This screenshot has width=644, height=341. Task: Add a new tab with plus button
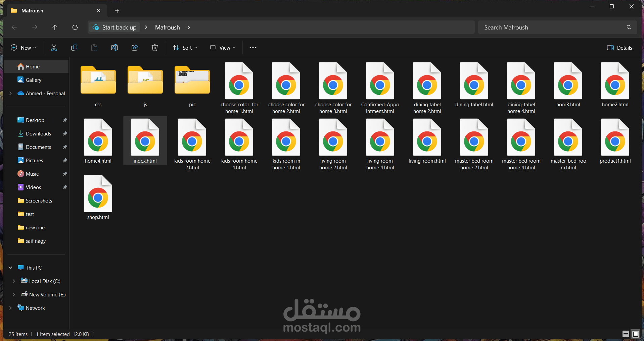pos(117,11)
